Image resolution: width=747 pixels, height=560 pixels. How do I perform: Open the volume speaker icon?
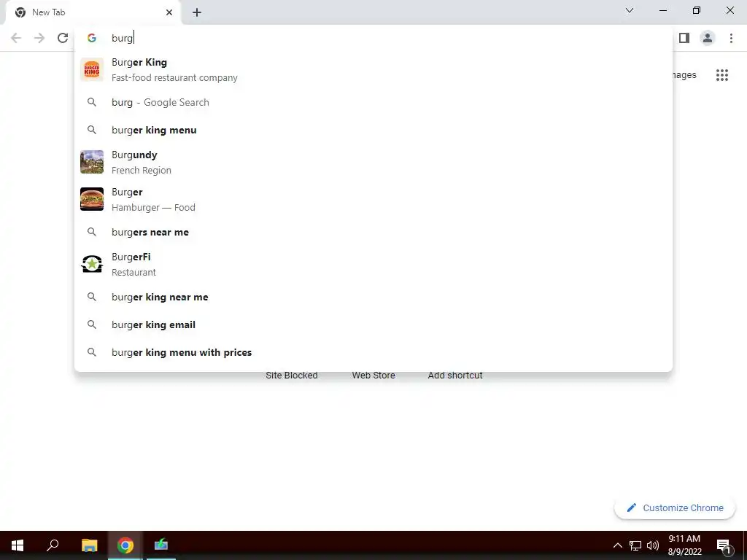click(x=653, y=545)
